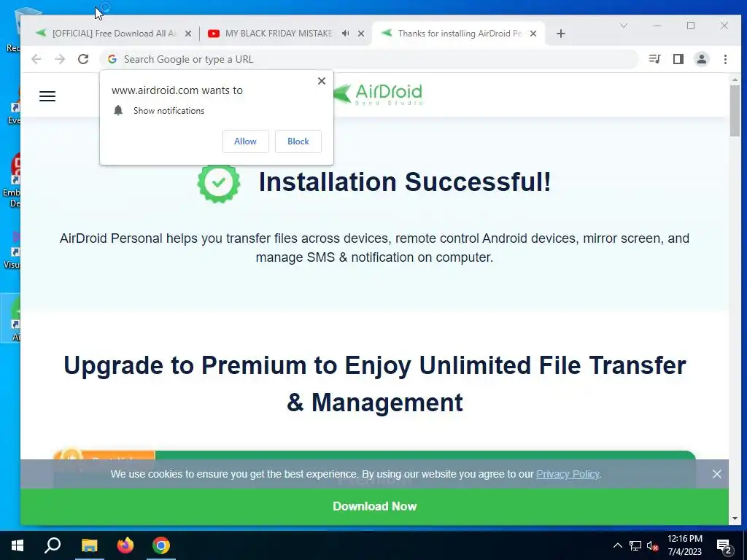Open the Chrome side panel
The height and width of the screenshot is (560, 747).
coord(678,59)
